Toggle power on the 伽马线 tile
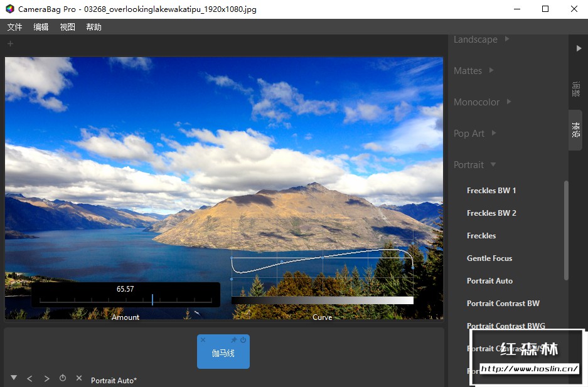The width and height of the screenshot is (588, 387). pyautogui.click(x=243, y=340)
